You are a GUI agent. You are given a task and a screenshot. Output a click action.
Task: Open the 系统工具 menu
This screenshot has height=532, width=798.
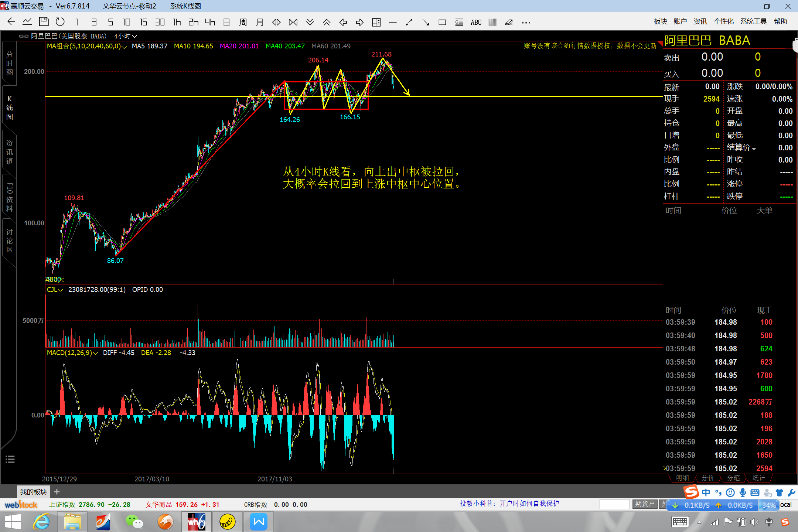coord(753,21)
